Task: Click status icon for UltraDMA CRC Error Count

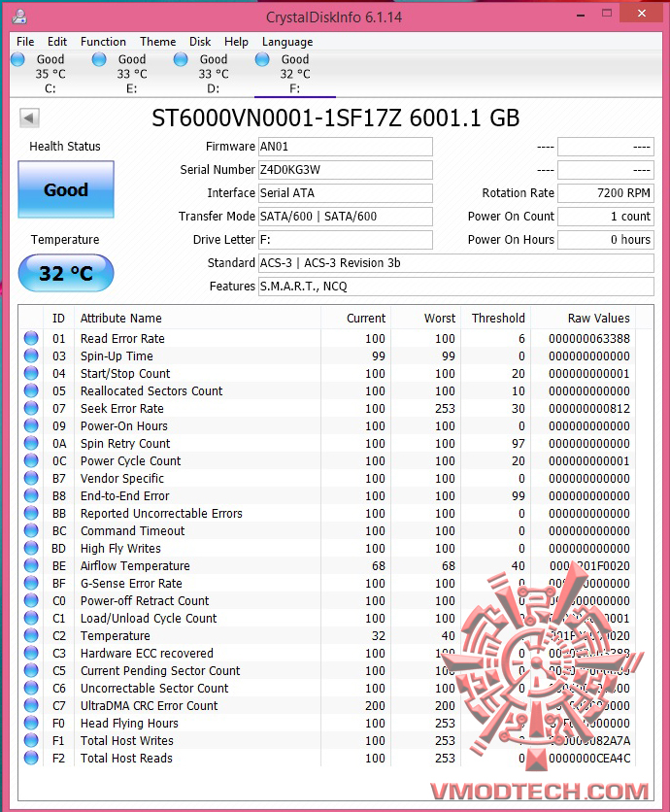Action: click(x=31, y=705)
